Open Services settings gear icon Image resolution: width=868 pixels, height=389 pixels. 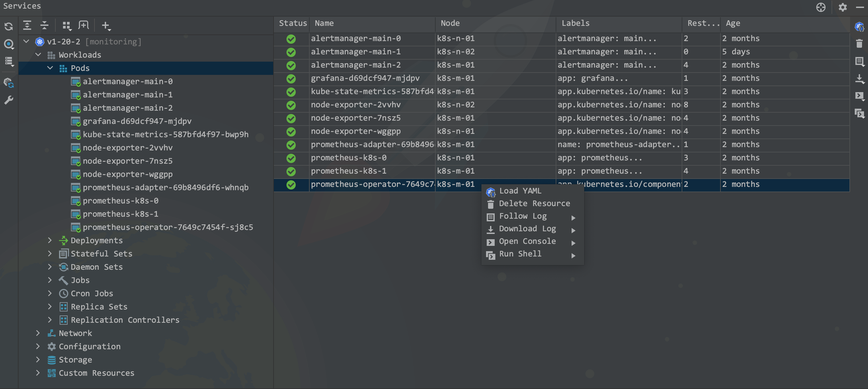point(842,7)
